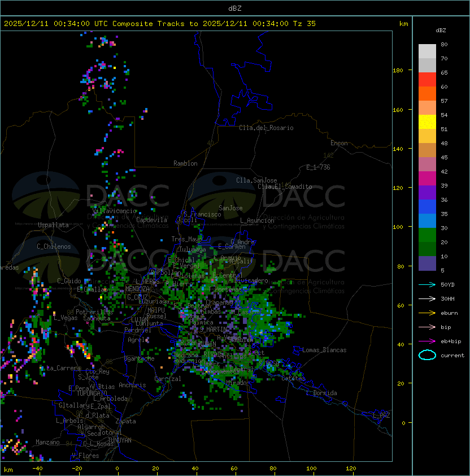Click the 'TUNUYAN' map label
This screenshot has height=476, width=470.
coord(120,440)
